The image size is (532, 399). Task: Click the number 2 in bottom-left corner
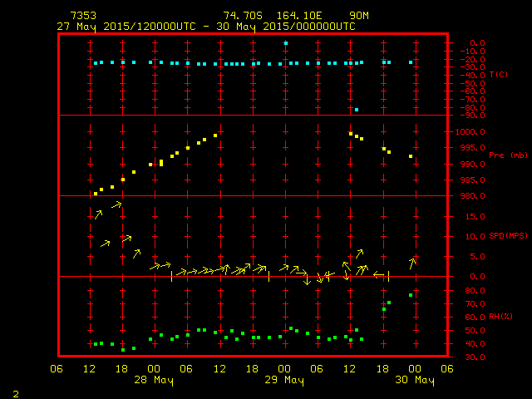[15, 392]
